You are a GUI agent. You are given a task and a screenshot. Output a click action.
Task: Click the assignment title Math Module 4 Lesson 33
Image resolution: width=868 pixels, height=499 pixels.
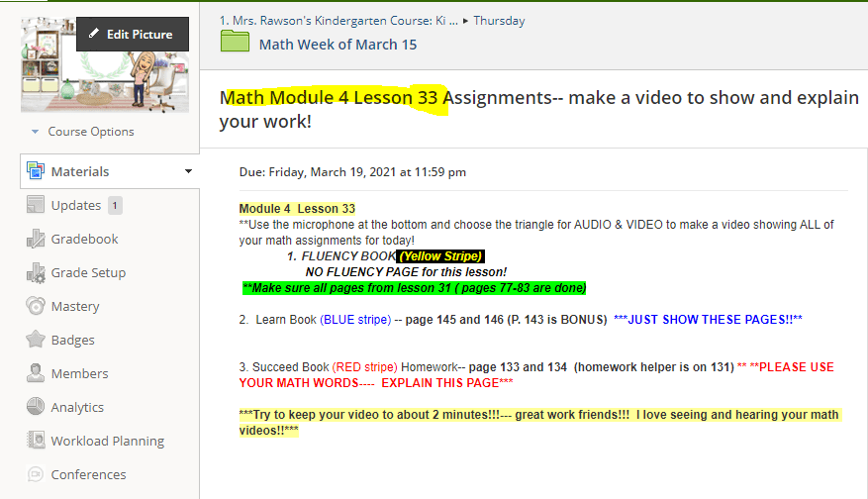point(329,97)
